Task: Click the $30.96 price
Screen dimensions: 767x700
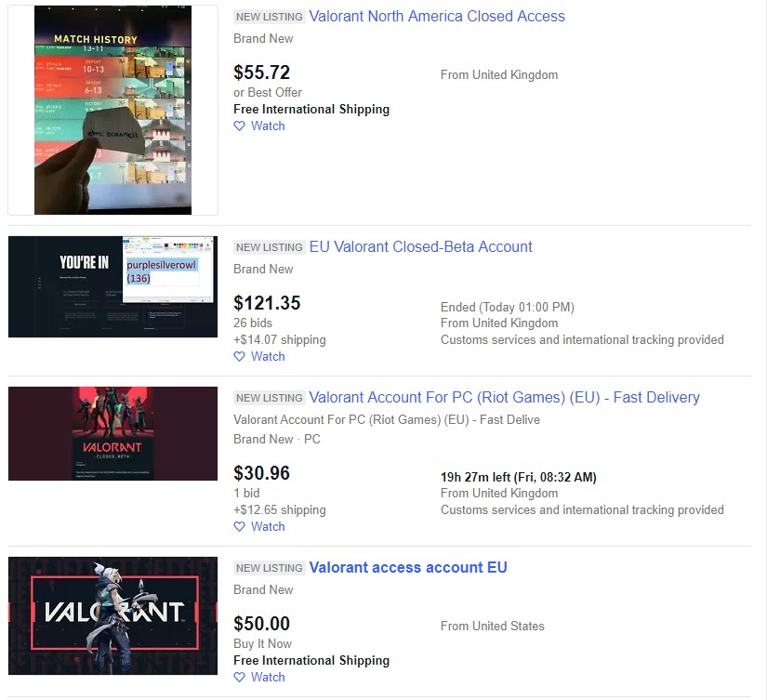Action: tap(261, 473)
